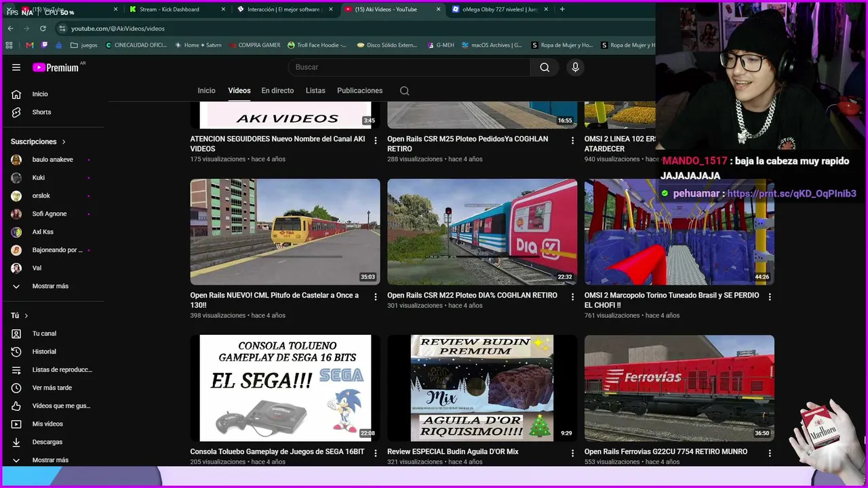Switch to the oMega Obby 727 niveles browser tab
Screen dimensions: 868x488
click(x=500, y=9)
